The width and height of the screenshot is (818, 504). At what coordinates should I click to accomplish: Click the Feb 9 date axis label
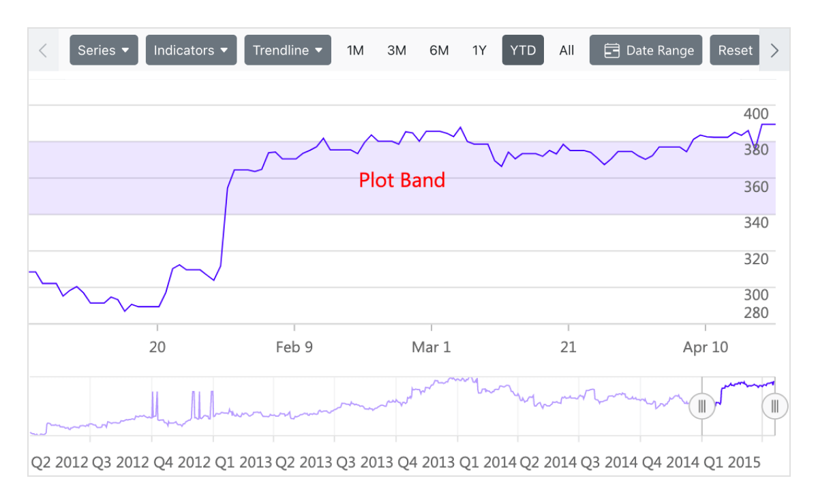coord(294,347)
